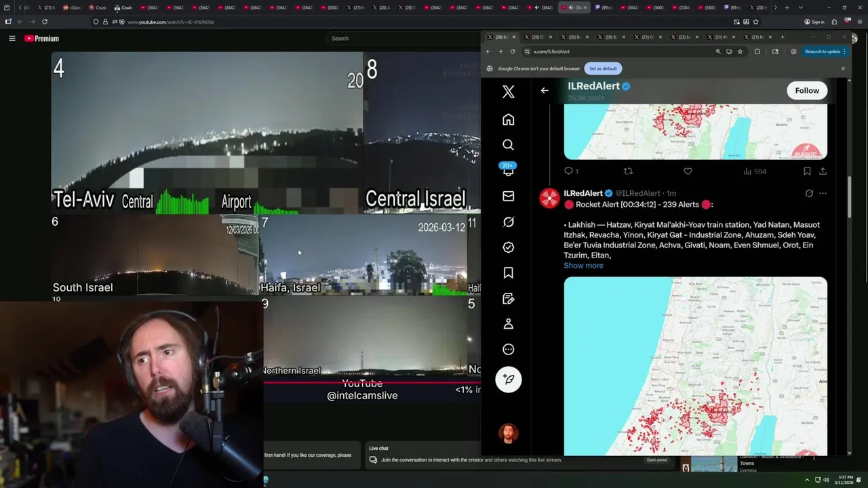Repost the upper map post
The image size is (868, 488).
(628, 171)
